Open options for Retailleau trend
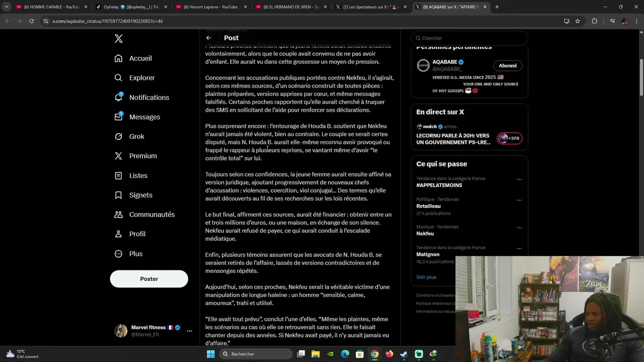 point(519,200)
